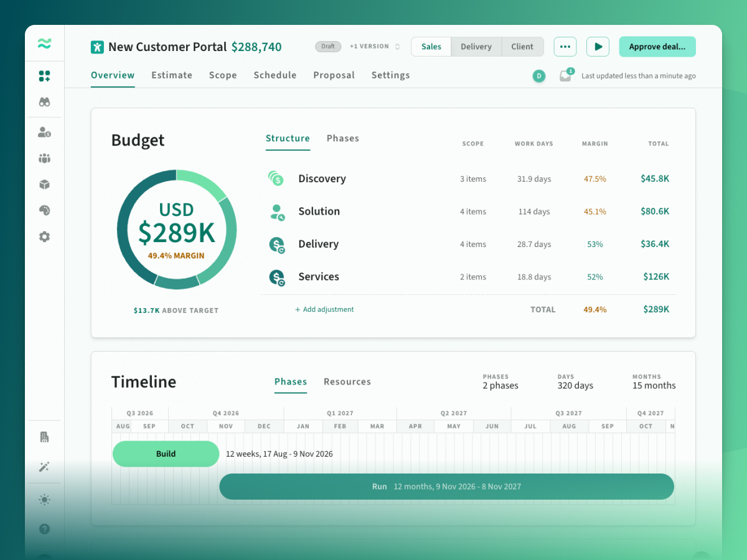Open the three-dots more options menu
Screen dimensions: 747x560
[565, 47]
